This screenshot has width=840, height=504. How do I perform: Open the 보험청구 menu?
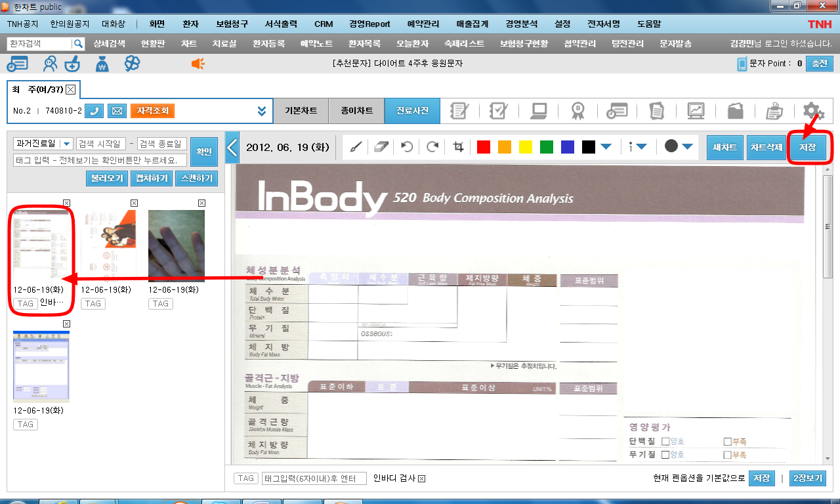click(x=232, y=24)
